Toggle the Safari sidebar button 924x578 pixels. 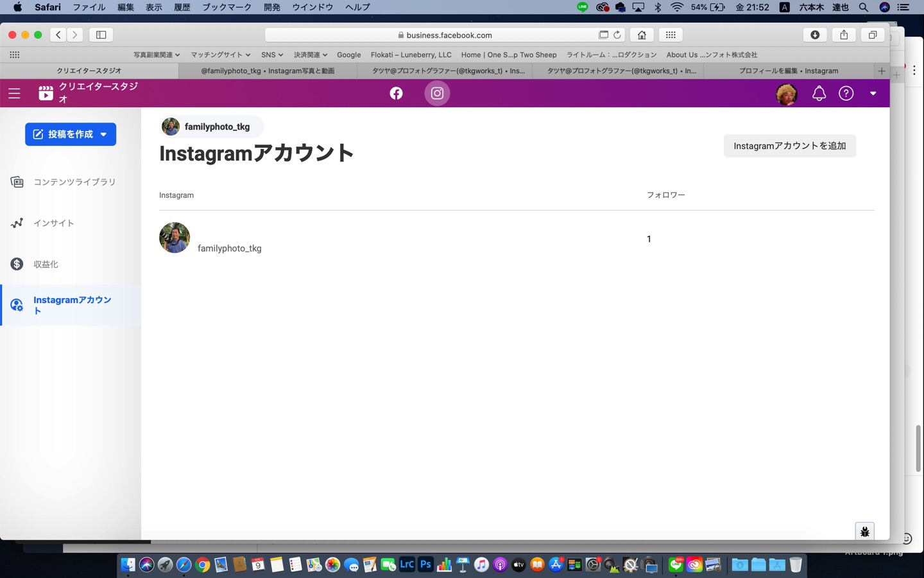click(101, 35)
